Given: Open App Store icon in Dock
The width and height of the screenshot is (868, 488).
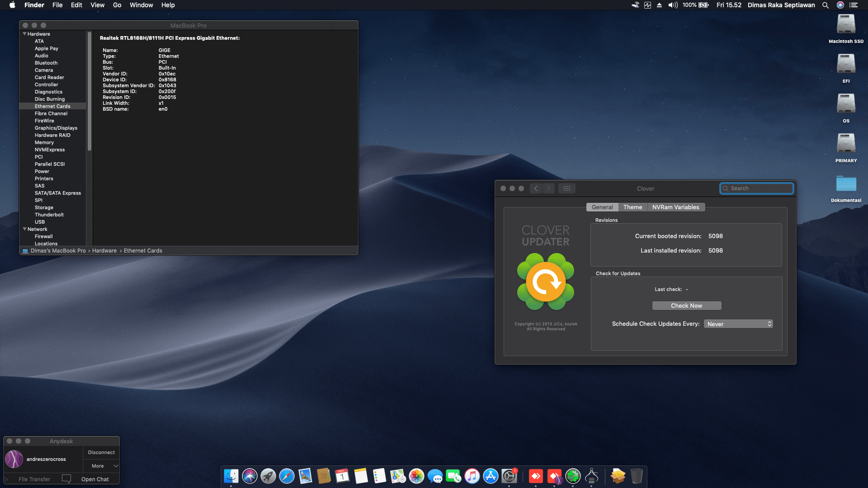Looking at the screenshot, I should (x=491, y=476).
